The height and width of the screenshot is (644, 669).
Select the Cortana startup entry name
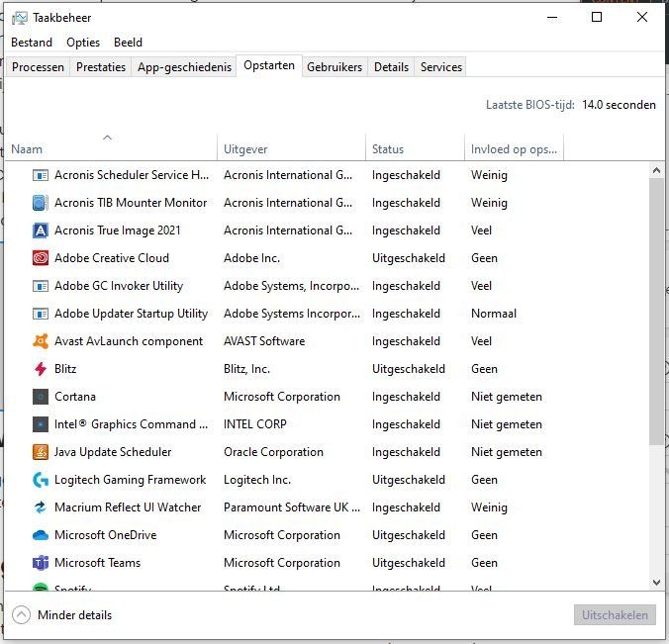(75, 397)
